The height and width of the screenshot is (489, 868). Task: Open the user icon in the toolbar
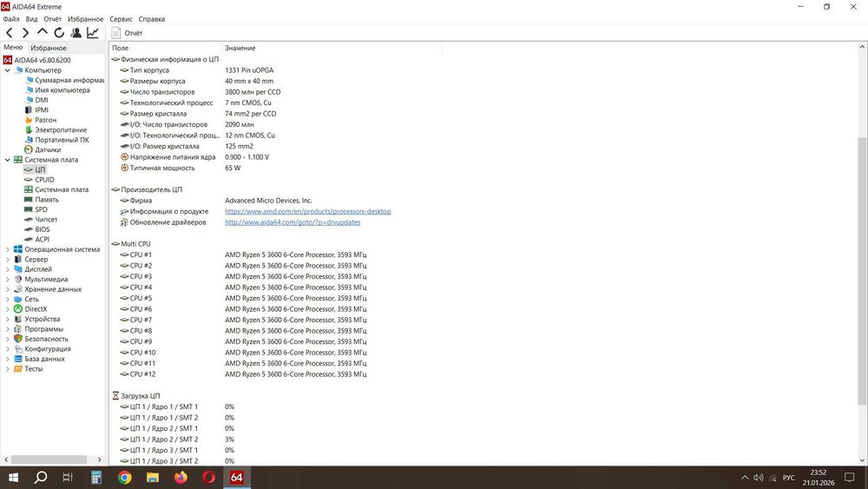point(76,33)
